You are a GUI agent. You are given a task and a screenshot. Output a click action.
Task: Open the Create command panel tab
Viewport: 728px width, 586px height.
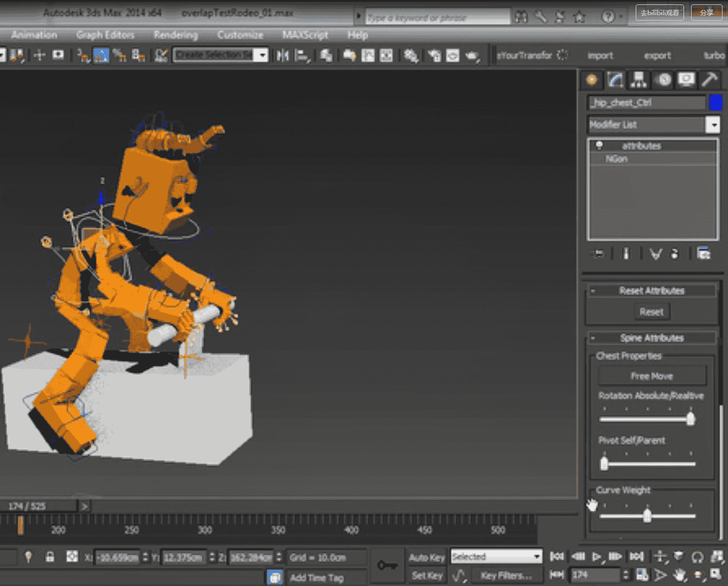tap(591, 80)
